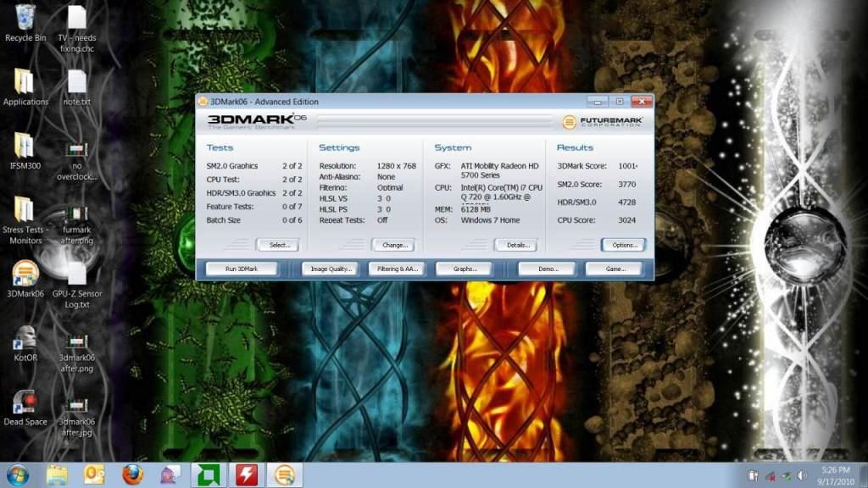The width and height of the screenshot is (868, 488).
Task: Click the Change... button under Settings
Action: point(393,245)
